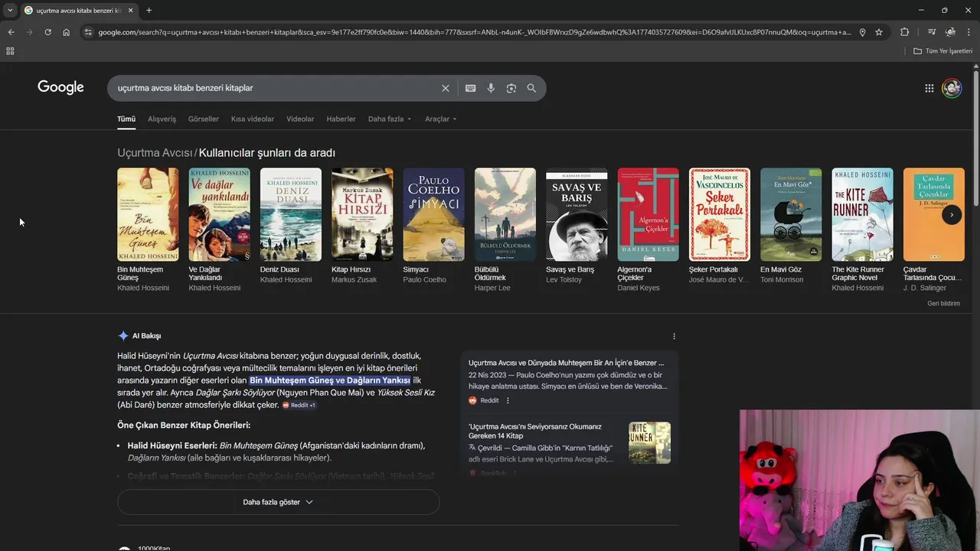Open the on-screen keyboard input tool
The height and width of the screenshot is (551, 980).
click(x=470, y=88)
